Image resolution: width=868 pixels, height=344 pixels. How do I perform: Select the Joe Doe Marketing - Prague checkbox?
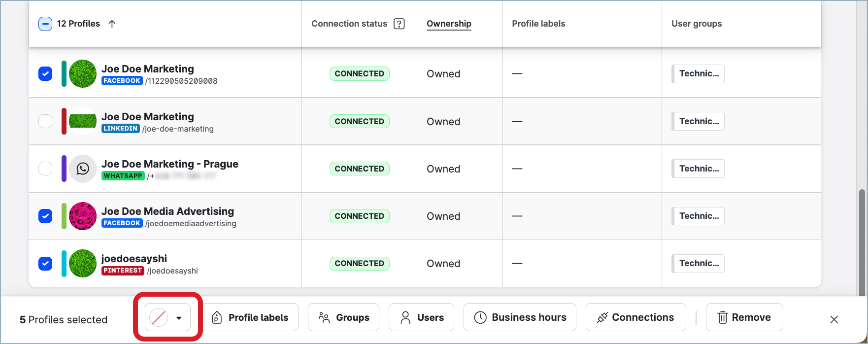(x=45, y=169)
